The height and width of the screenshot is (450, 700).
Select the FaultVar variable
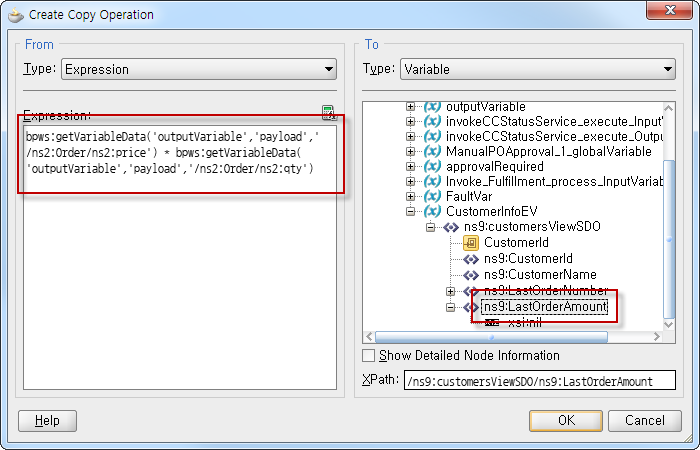pyautogui.click(x=469, y=196)
